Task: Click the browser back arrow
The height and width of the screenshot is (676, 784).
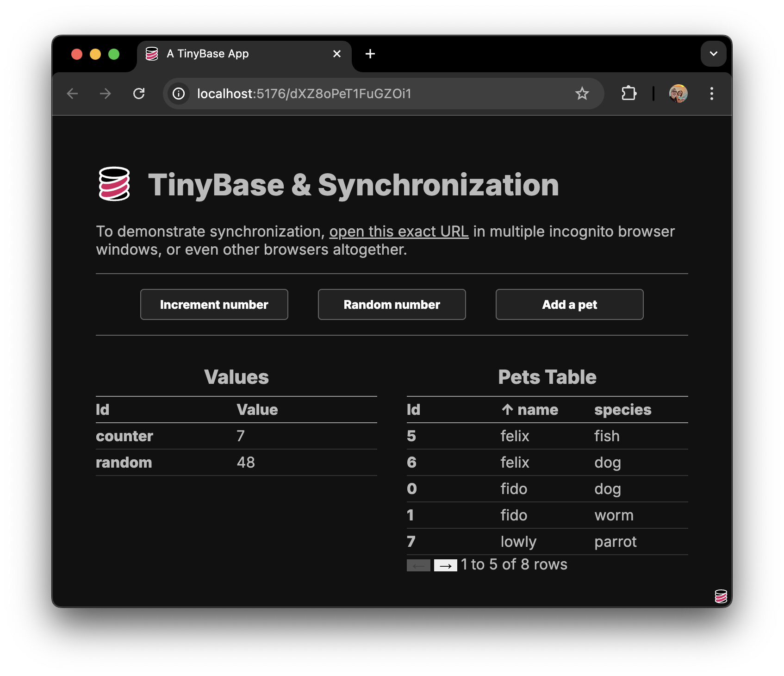Action: tap(72, 94)
